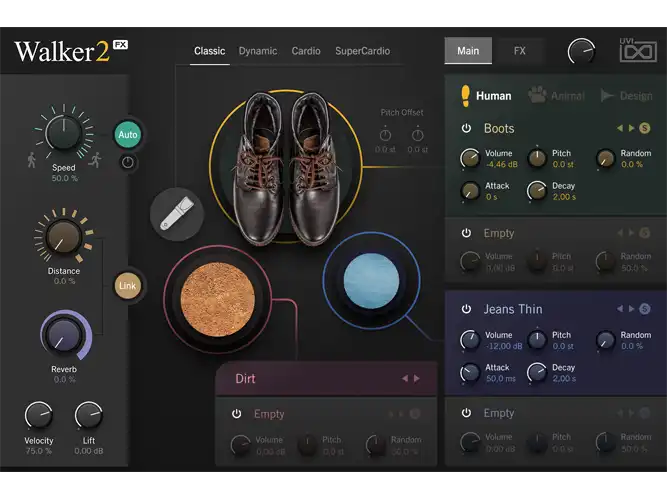Click the Jeans Thin Attack knob
The width and height of the screenshot is (667, 500).
coord(470,373)
